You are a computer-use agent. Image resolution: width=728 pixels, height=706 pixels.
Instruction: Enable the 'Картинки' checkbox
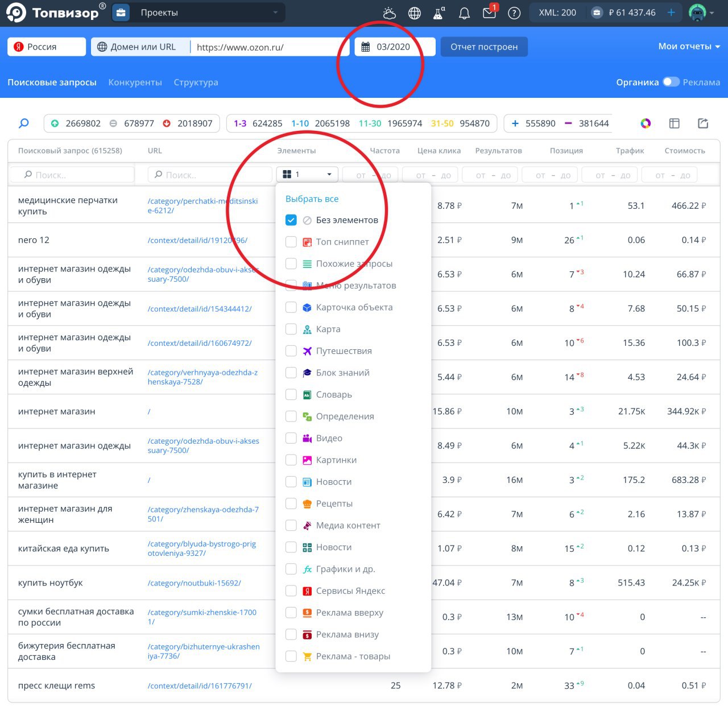(291, 460)
